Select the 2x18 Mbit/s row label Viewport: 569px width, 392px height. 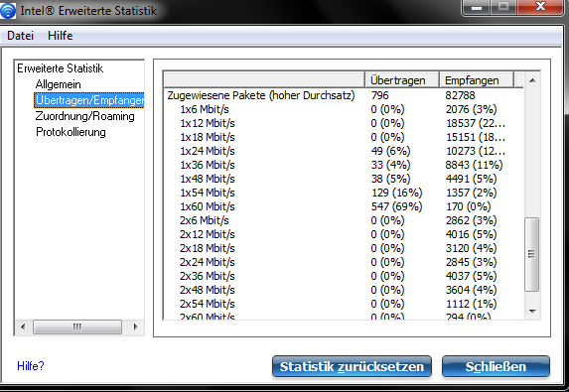208,248
